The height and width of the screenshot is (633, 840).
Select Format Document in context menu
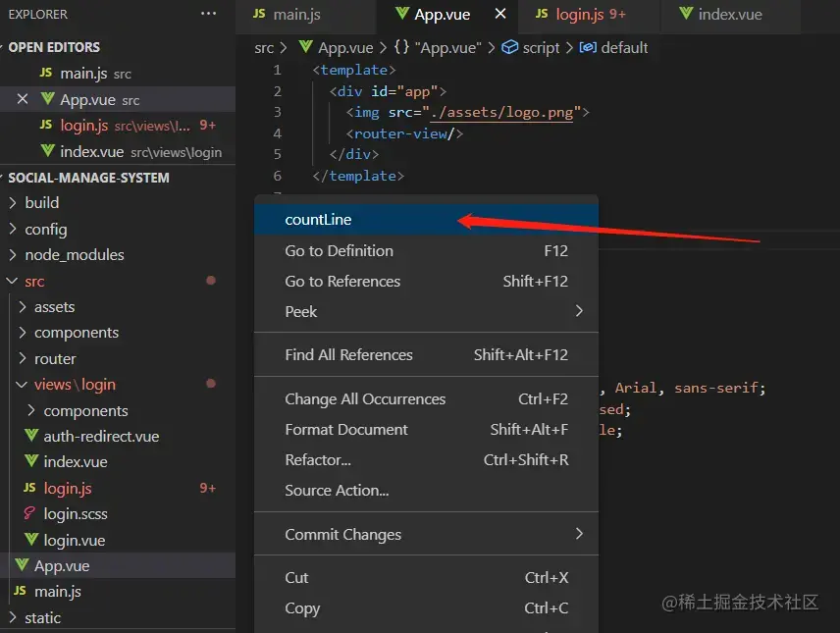click(x=426, y=429)
